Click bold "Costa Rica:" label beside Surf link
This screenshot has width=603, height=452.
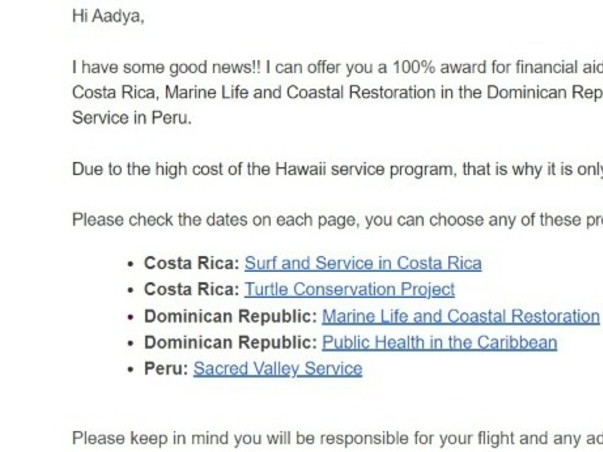click(x=192, y=263)
